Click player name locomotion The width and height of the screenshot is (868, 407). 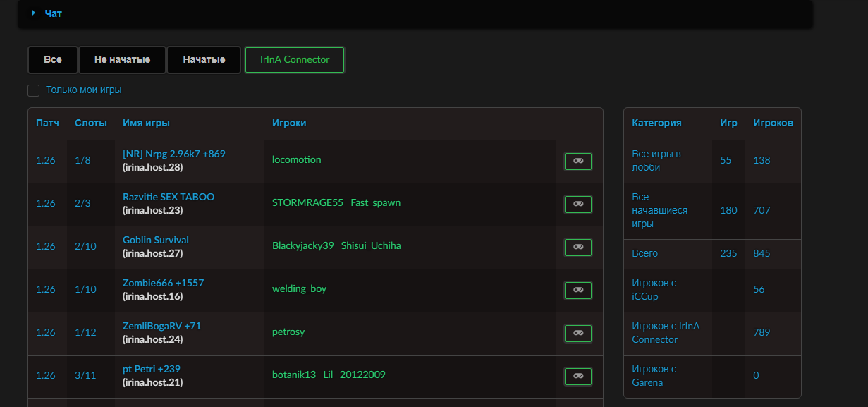(297, 159)
